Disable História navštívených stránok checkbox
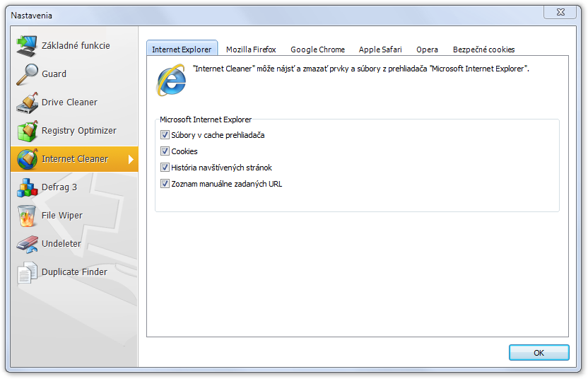Screen dimensions: 588x379 point(165,167)
